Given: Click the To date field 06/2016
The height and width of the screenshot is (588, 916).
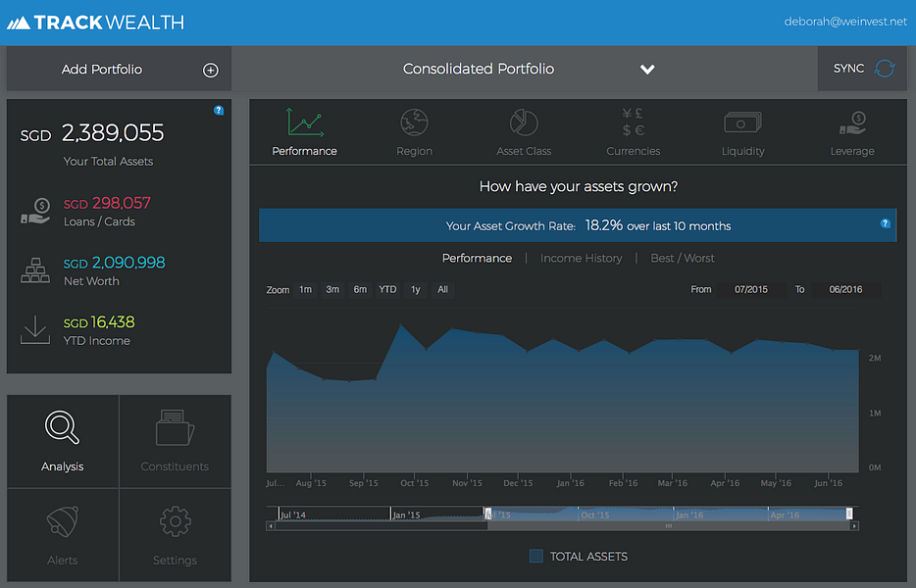Looking at the screenshot, I should coord(846,290).
